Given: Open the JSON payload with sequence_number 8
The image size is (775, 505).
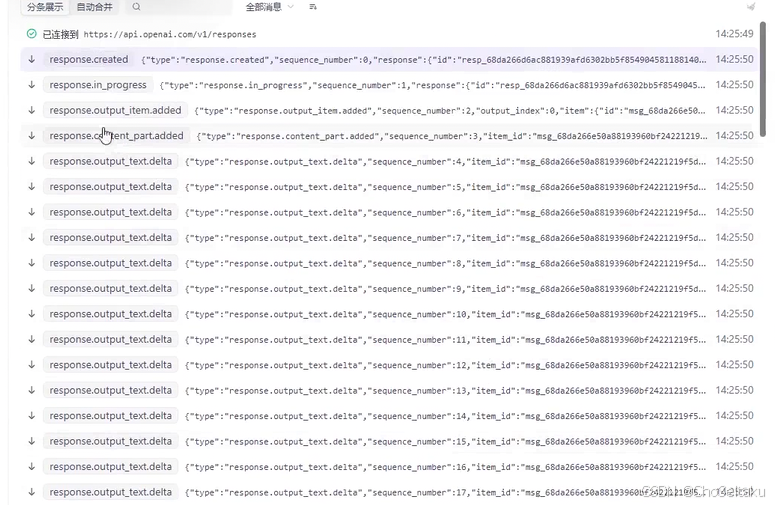Looking at the screenshot, I should (x=445, y=263).
